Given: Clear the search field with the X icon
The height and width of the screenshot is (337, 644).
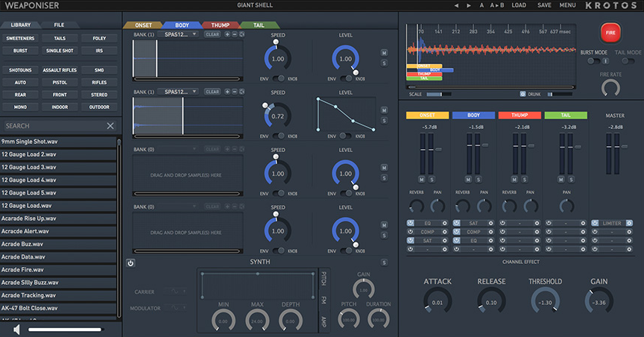Looking at the screenshot, I should tap(110, 126).
